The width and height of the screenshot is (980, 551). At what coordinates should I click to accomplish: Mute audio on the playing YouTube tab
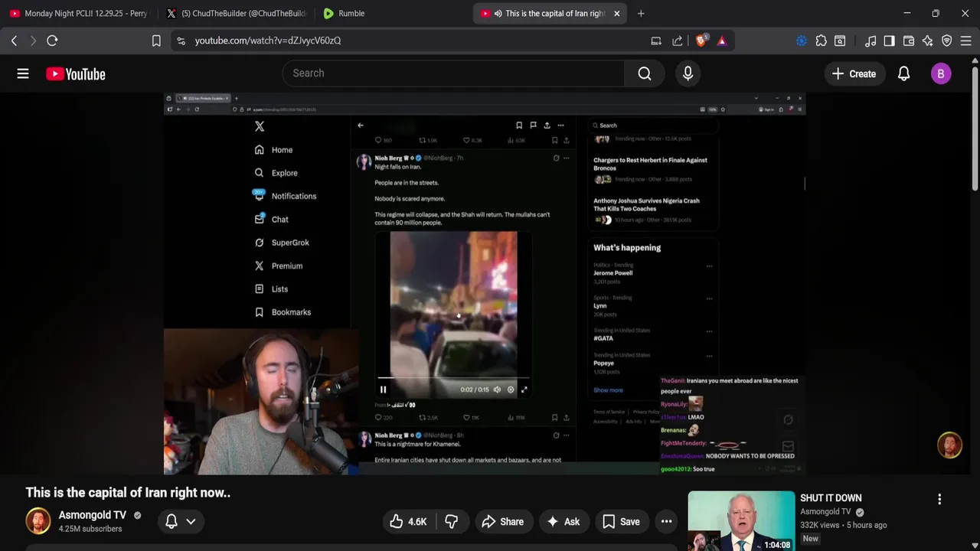click(498, 13)
